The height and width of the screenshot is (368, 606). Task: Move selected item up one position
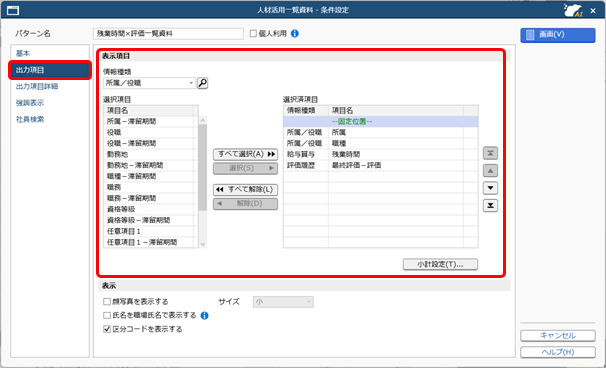(490, 170)
